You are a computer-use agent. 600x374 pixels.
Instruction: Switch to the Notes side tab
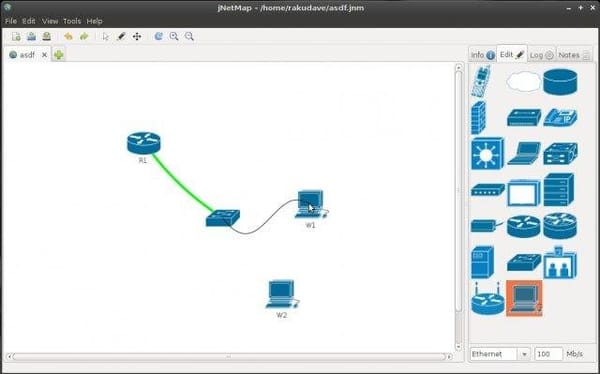[574, 55]
